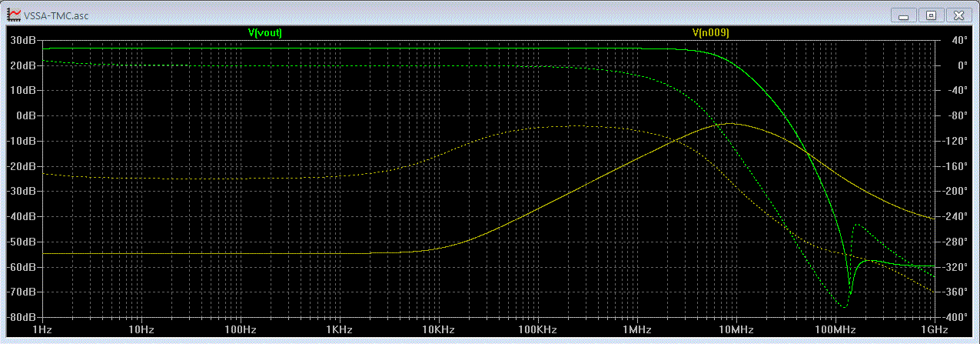Click the 20dB left axis label

22,65
